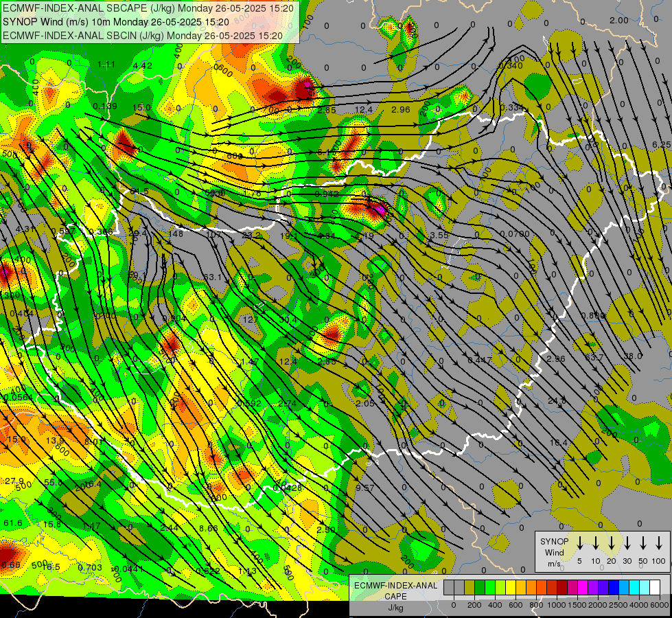Click the station value 63.1
This screenshot has height=618, width=672.
[213, 277]
